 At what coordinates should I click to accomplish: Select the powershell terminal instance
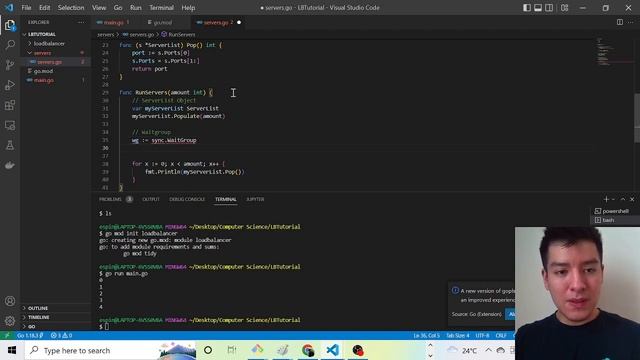point(615,211)
